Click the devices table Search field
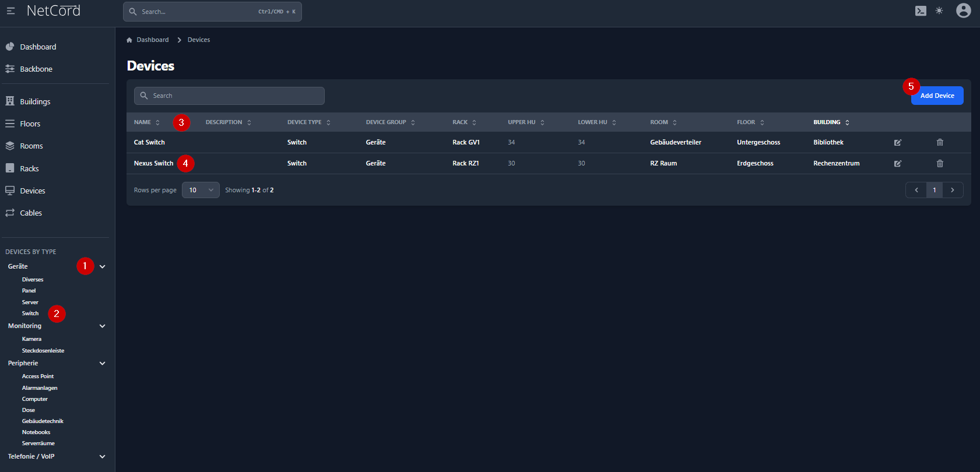980x472 pixels. [229, 96]
